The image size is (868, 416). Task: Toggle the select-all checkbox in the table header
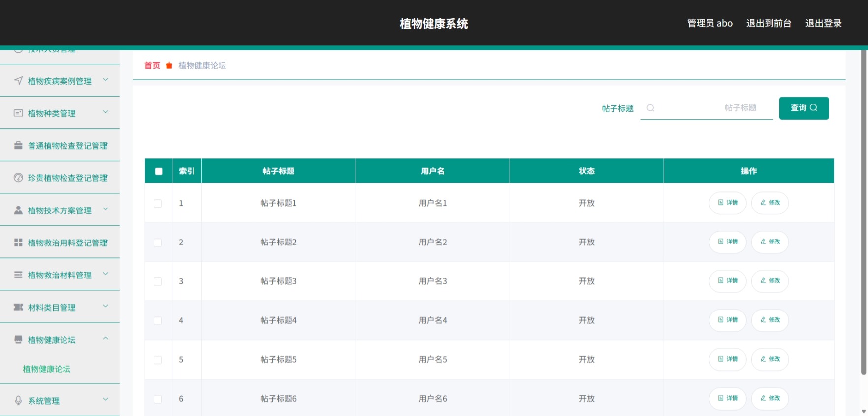point(159,171)
